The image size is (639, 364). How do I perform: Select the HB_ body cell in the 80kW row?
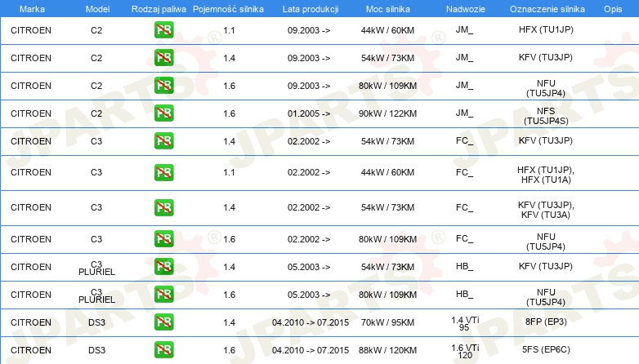[465, 294]
